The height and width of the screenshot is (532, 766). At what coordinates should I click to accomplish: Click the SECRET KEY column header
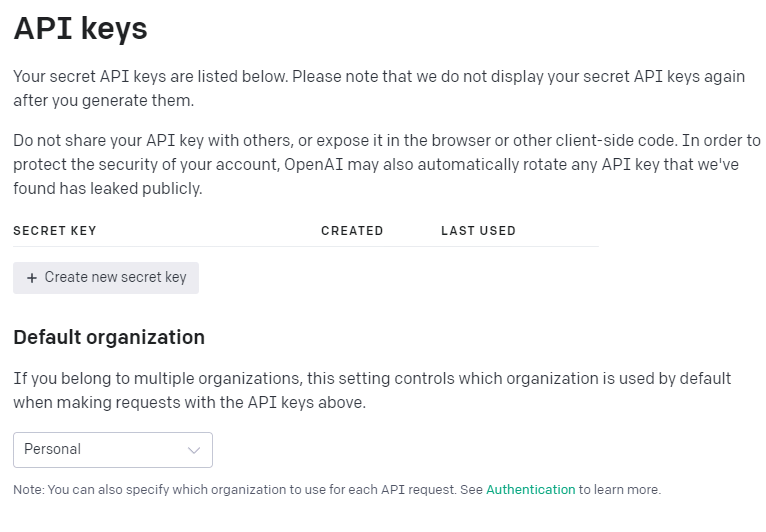click(x=54, y=231)
